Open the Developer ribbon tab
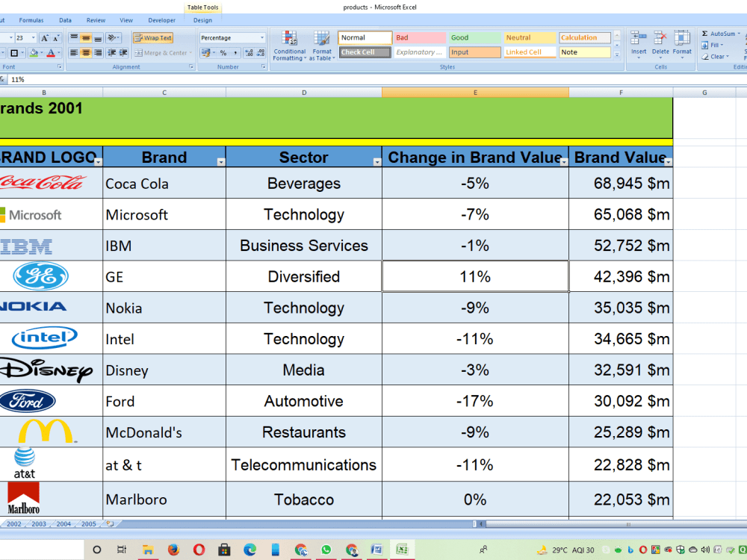Screen dimensions: 747x560 [161, 20]
